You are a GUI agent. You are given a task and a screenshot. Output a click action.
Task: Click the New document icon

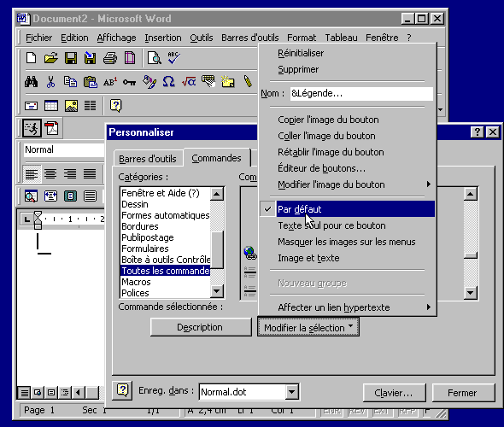31,58
